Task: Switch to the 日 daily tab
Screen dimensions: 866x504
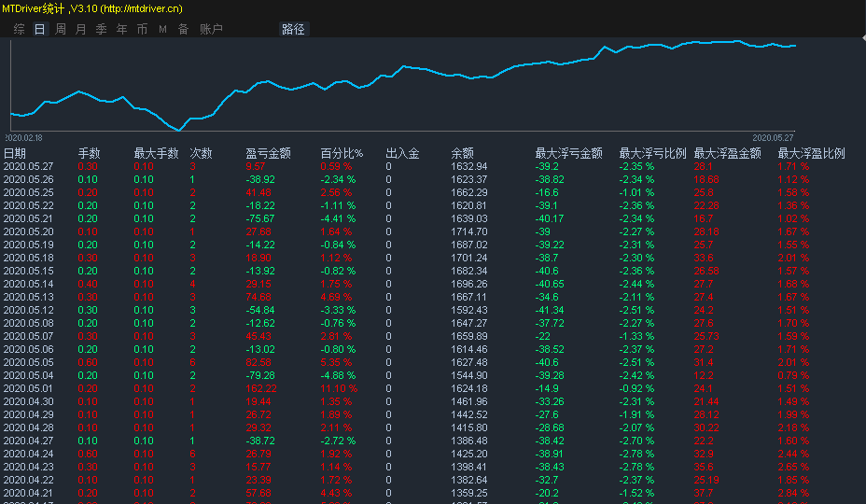Action: [39, 29]
